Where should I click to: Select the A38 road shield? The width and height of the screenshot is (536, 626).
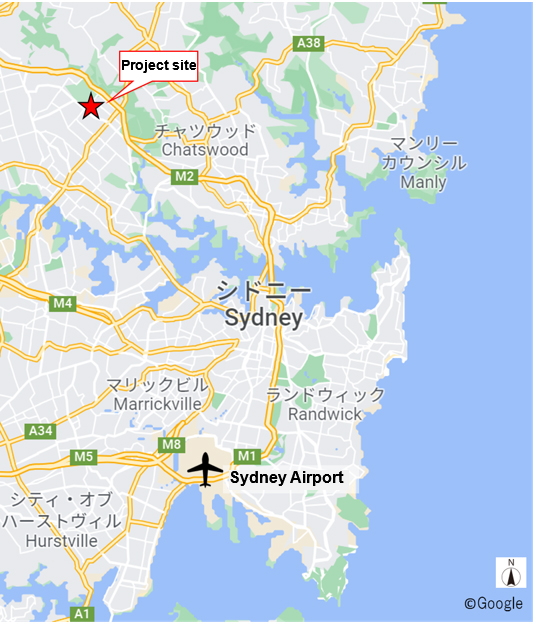[x=309, y=43]
